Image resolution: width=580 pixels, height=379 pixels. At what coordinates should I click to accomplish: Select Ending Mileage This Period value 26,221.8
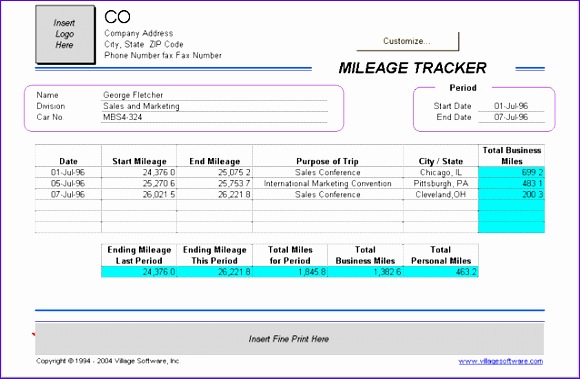tap(215, 272)
